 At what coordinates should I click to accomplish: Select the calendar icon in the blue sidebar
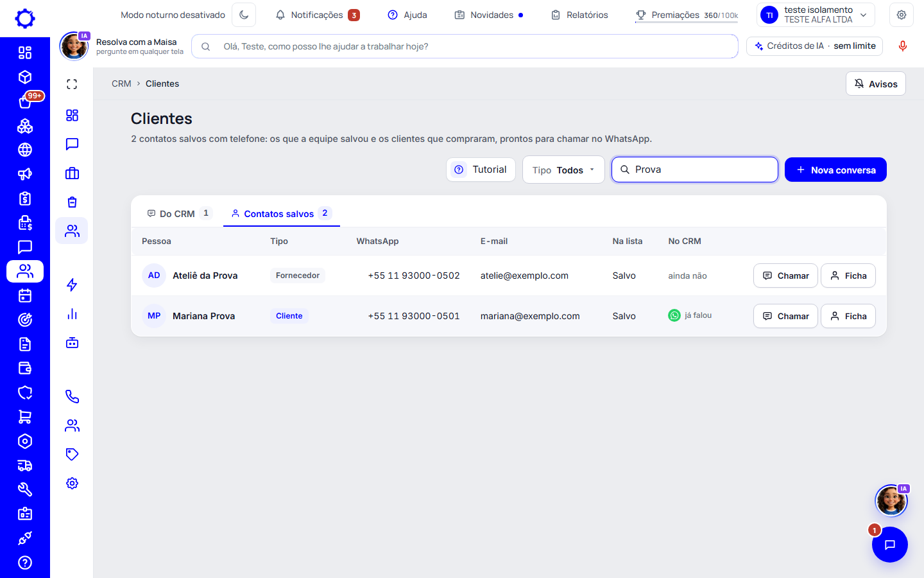[x=25, y=295]
